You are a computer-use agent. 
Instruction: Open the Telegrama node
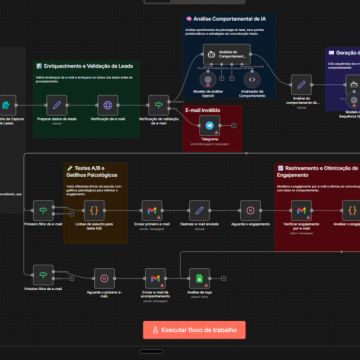tap(210, 126)
